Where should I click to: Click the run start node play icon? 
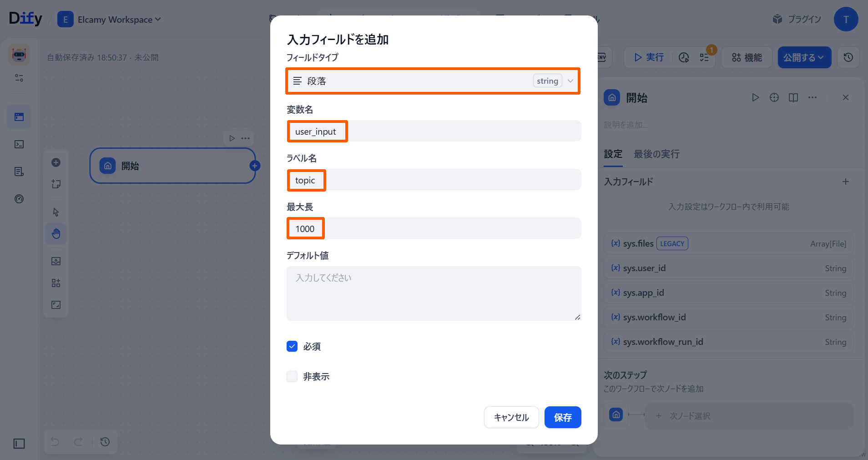point(755,97)
